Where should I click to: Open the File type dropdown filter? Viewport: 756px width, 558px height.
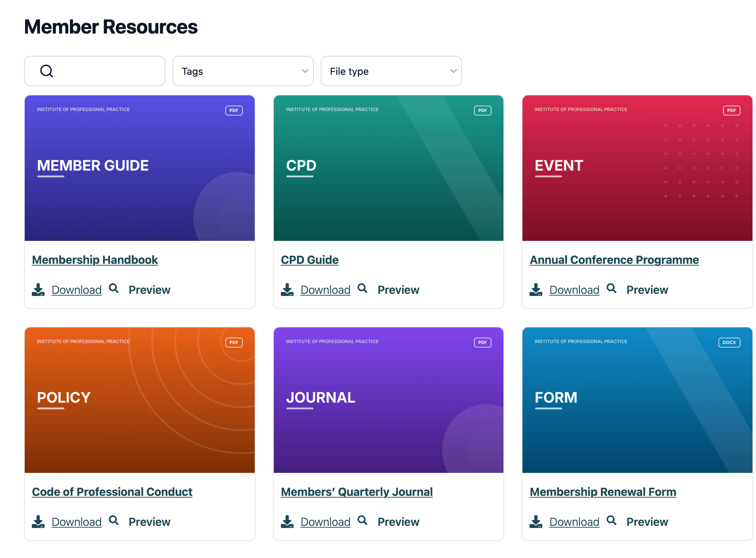[x=391, y=71]
